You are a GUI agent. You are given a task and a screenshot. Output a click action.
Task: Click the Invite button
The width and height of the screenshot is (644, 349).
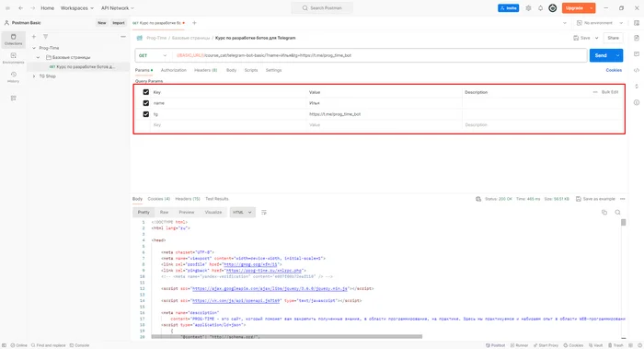pyautogui.click(x=509, y=7)
